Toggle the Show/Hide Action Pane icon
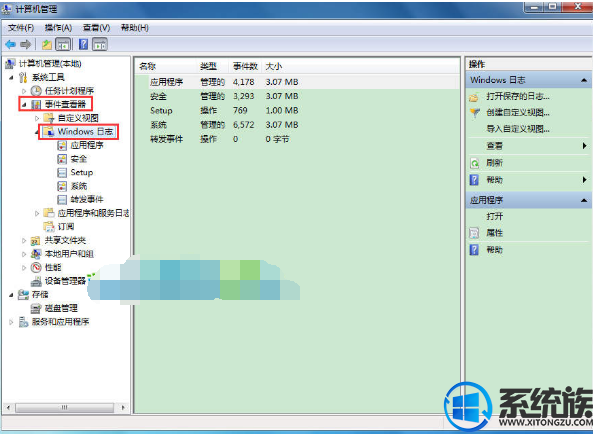The image size is (593, 435). coord(100,45)
